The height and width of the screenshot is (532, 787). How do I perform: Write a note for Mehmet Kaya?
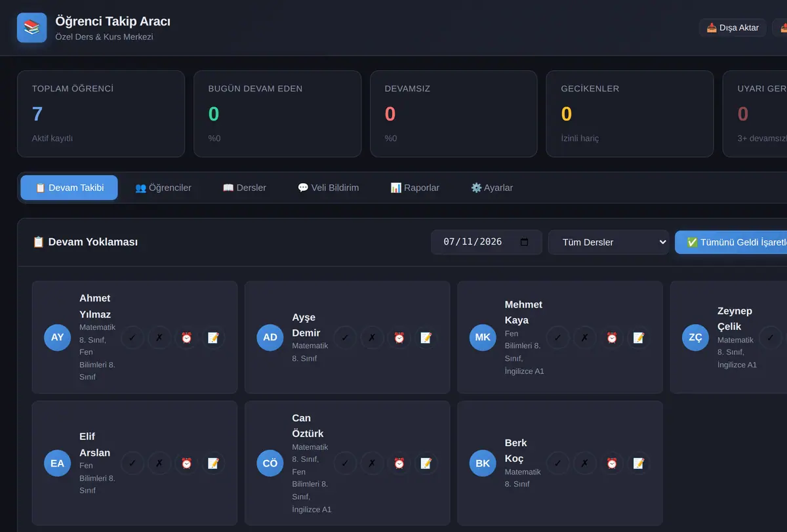[638, 337]
